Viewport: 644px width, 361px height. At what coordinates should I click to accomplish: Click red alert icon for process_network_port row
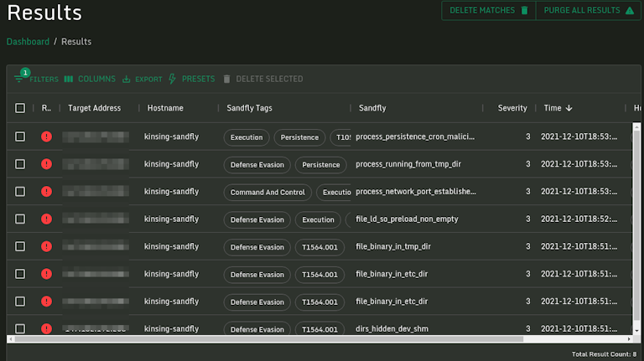tap(46, 192)
